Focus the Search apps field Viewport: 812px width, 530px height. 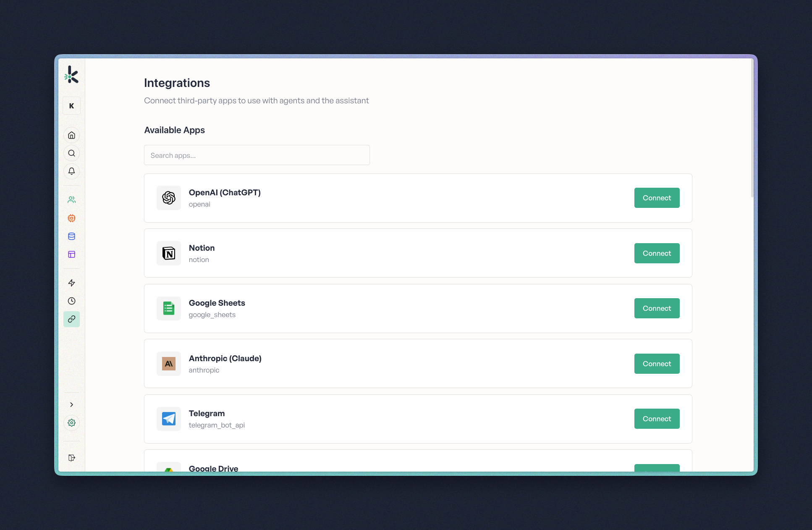click(x=257, y=155)
